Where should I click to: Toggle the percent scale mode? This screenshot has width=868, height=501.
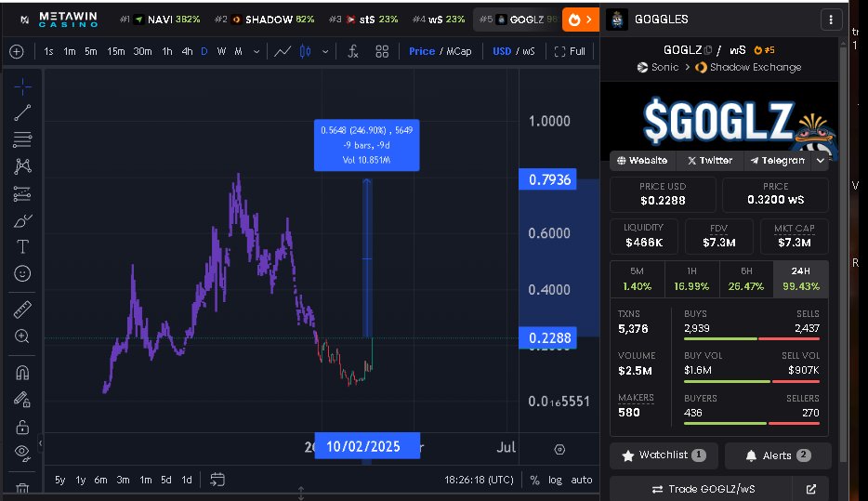534,480
